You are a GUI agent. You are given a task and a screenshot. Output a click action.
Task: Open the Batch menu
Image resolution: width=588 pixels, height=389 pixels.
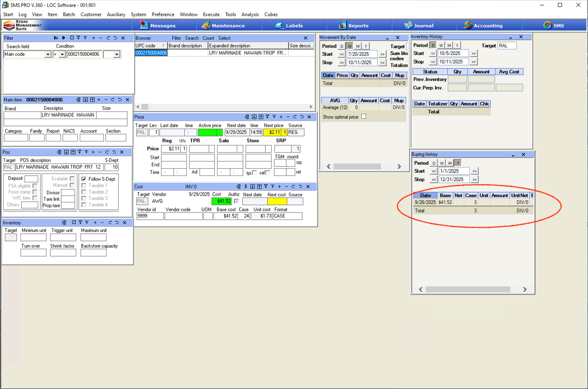click(x=69, y=14)
